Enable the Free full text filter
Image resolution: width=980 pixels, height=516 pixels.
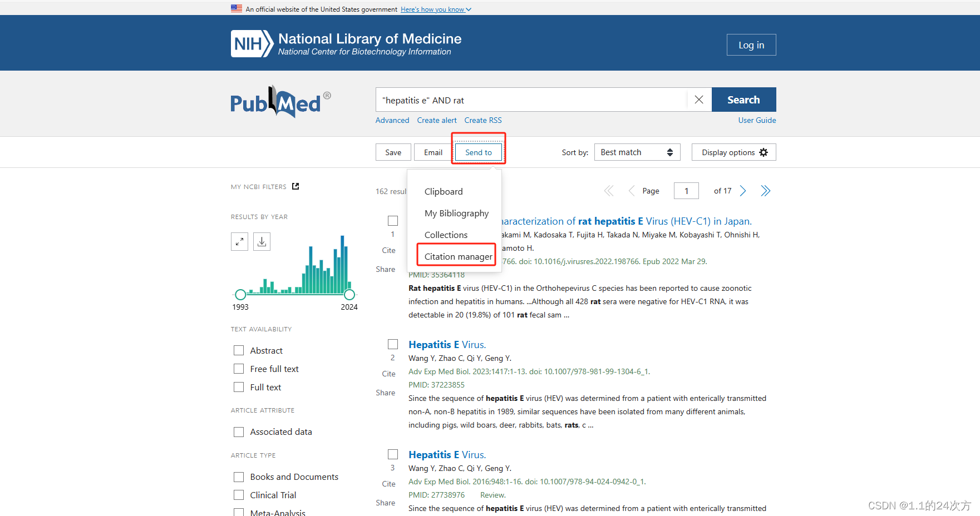pyautogui.click(x=239, y=369)
